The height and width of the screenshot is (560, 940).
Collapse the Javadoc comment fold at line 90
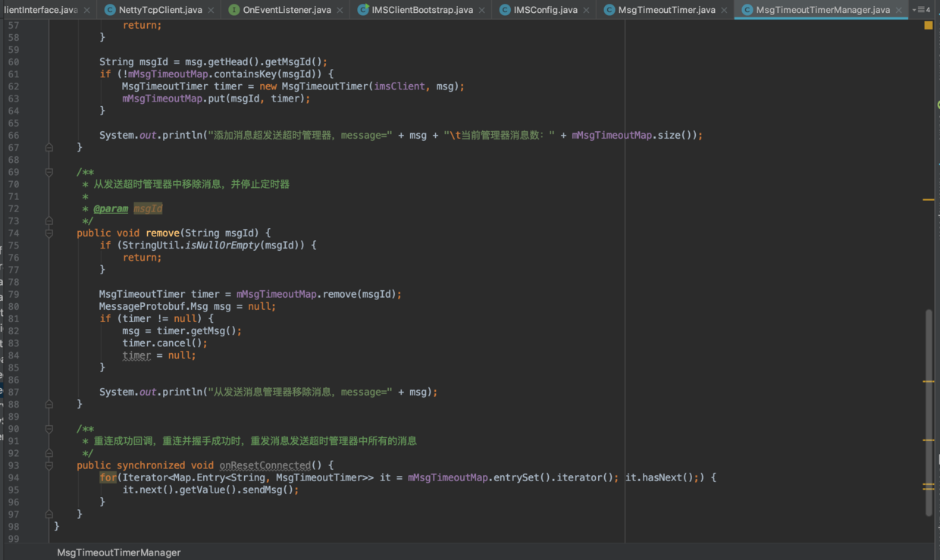[x=48, y=428]
